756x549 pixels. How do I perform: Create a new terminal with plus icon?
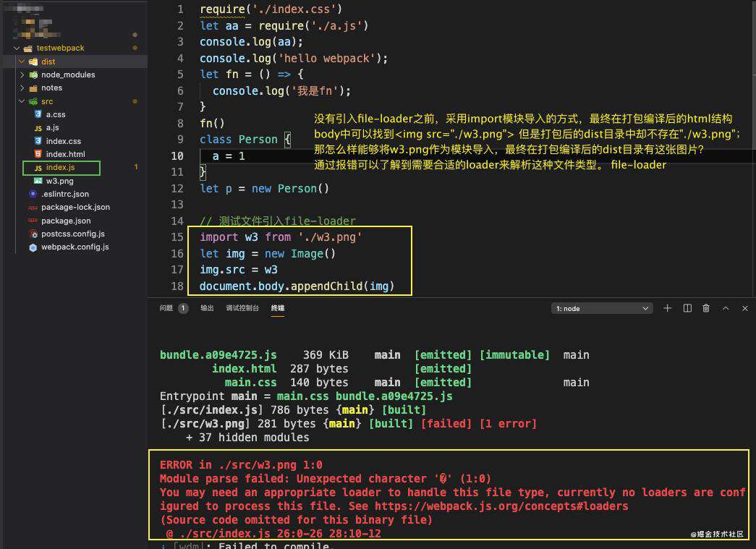click(667, 308)
